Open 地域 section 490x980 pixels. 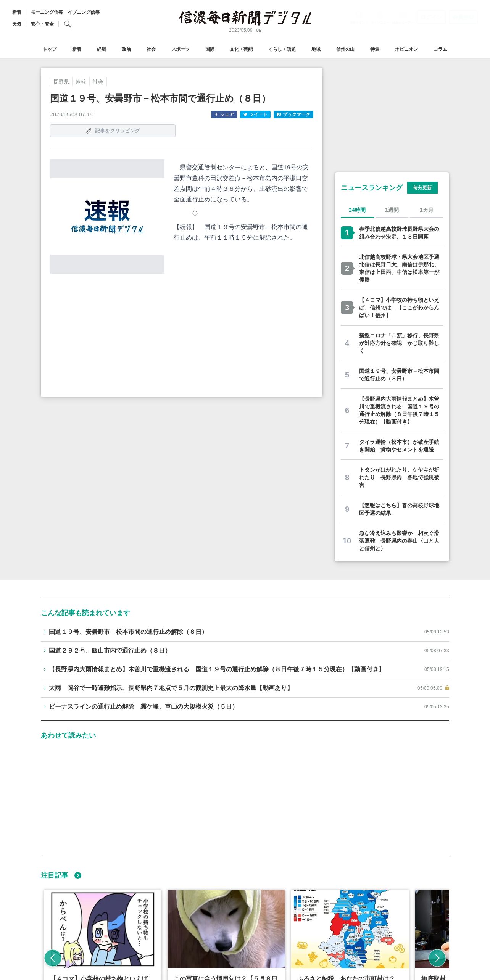click(316, 49)
